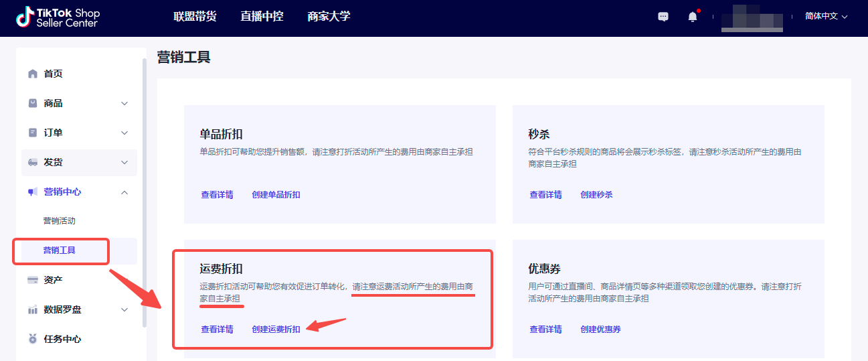
Task: Open the chat messages icon
Action: pos(663,17)
